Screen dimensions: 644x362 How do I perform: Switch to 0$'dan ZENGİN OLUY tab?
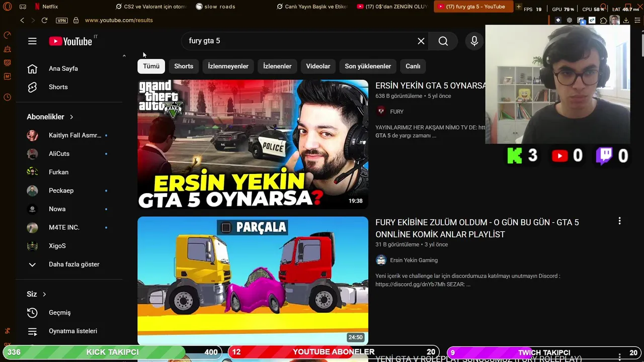392,7
